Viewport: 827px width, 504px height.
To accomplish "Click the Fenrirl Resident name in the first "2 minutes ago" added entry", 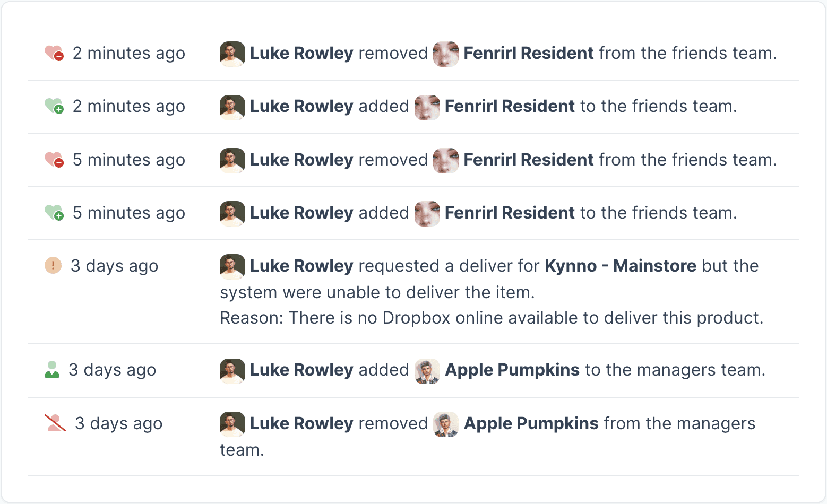I will 510,106.
